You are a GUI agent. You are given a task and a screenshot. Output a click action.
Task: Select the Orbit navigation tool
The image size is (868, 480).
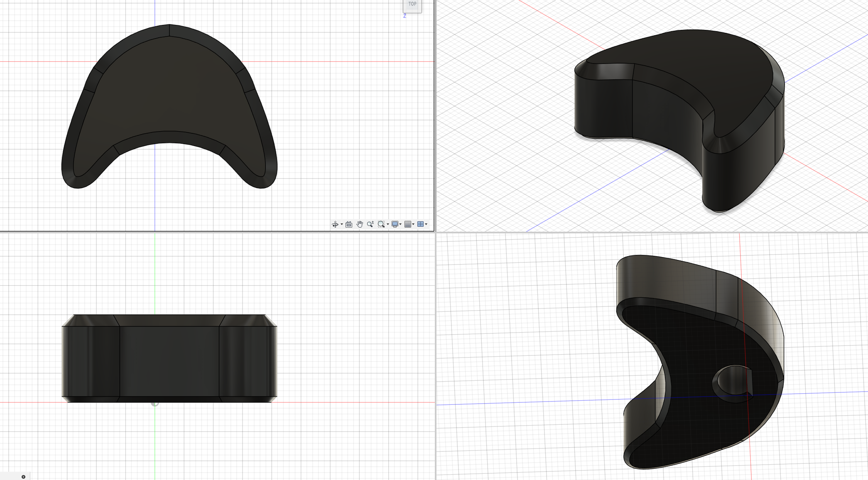[335, 224]
